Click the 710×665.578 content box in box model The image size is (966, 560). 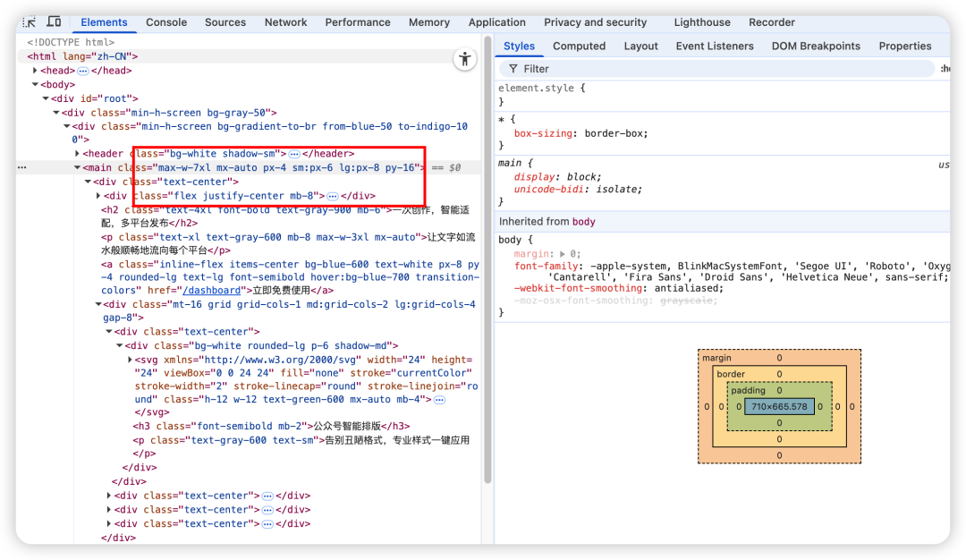pyautogui.click(x=779, y=407)
